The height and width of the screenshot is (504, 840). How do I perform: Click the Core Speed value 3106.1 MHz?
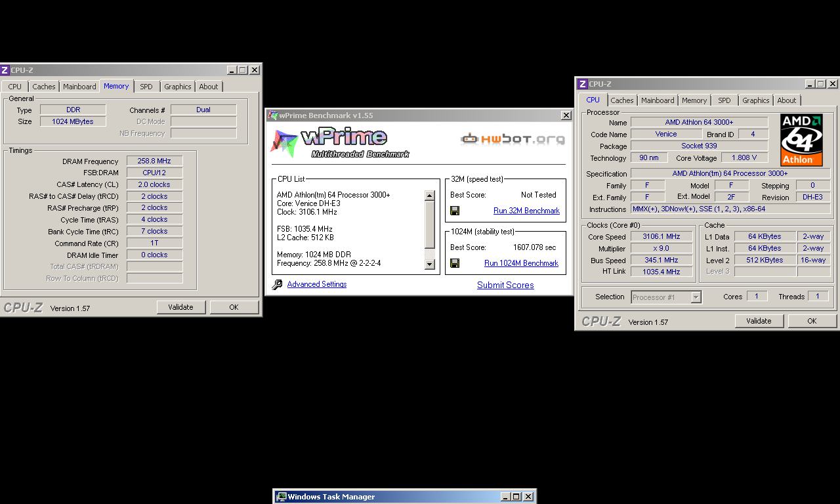(x=661, y=236)
